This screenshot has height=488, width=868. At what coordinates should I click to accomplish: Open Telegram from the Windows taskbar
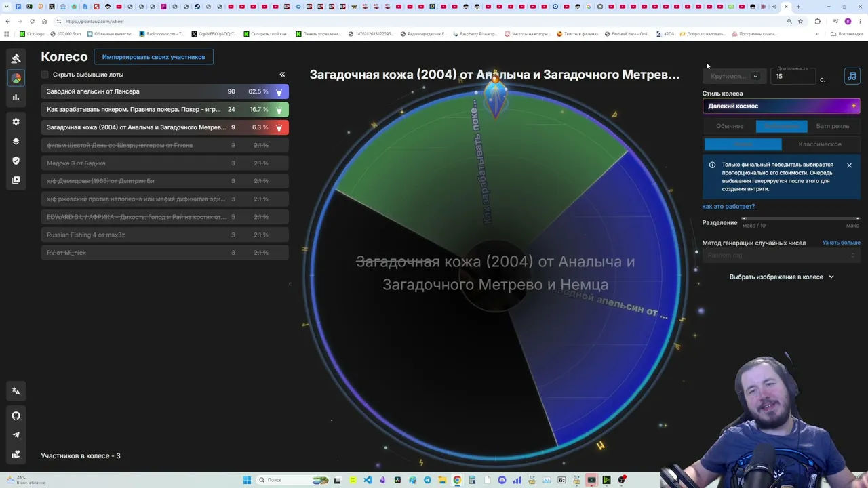click(x=427, y=480)
